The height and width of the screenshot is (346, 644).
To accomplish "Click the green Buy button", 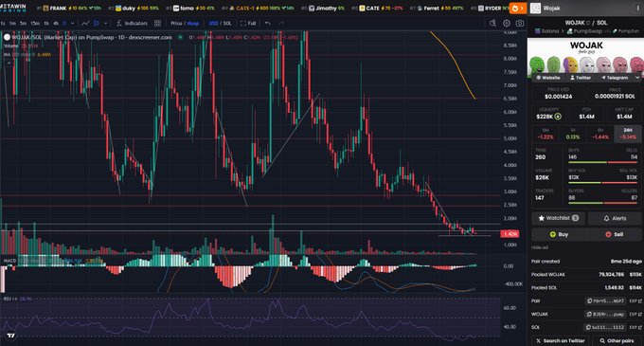I will (x=559, y=234).
